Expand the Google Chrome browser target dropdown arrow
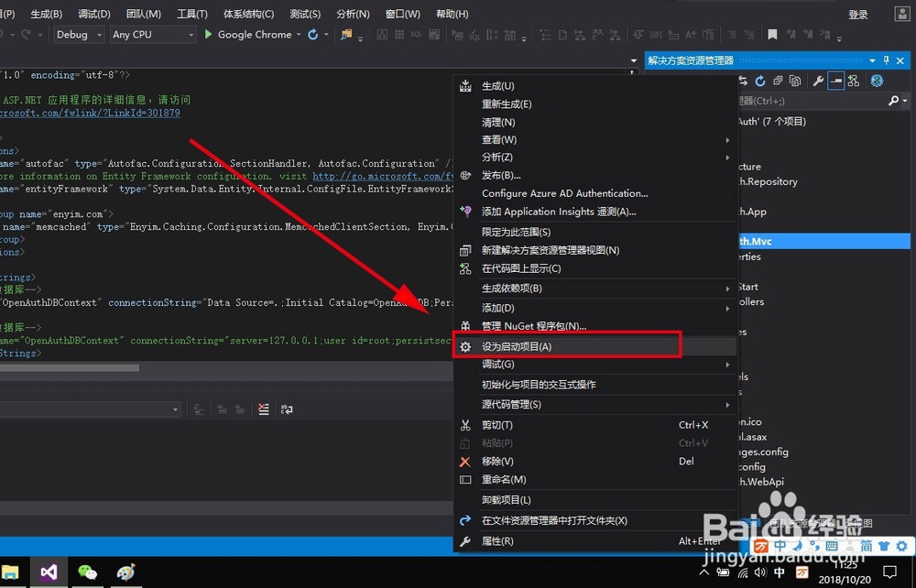916x588 pixels. (x=299, y=35)
